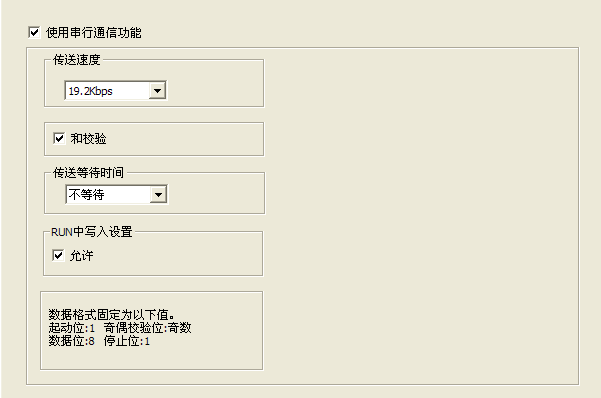
Task: Click the 允许 label text
Action: coord(81,255)
